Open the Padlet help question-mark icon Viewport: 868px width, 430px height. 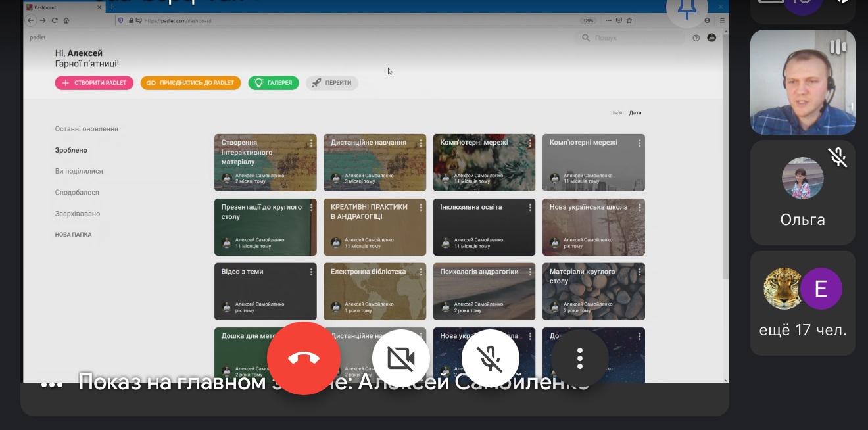[x=696, y=38]
